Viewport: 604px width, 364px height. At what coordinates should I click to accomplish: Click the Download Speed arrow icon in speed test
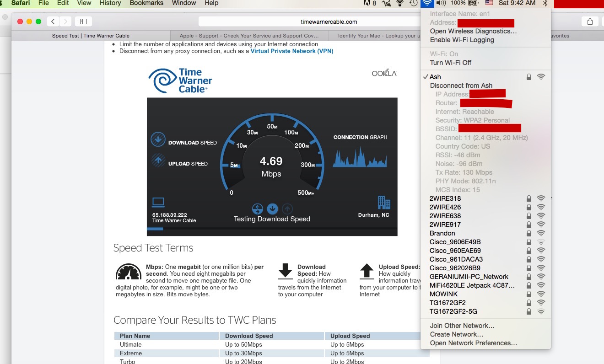click(158, 139)
